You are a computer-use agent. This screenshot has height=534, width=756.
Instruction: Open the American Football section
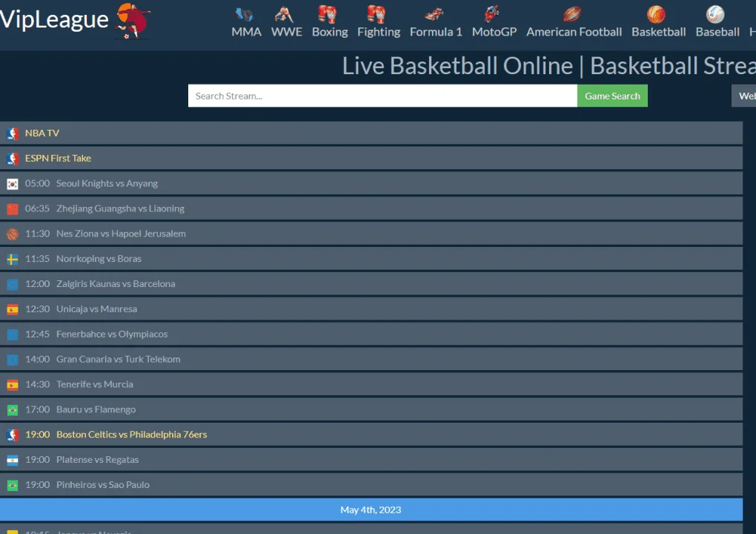pyautogui.click(x=574, y=32)
